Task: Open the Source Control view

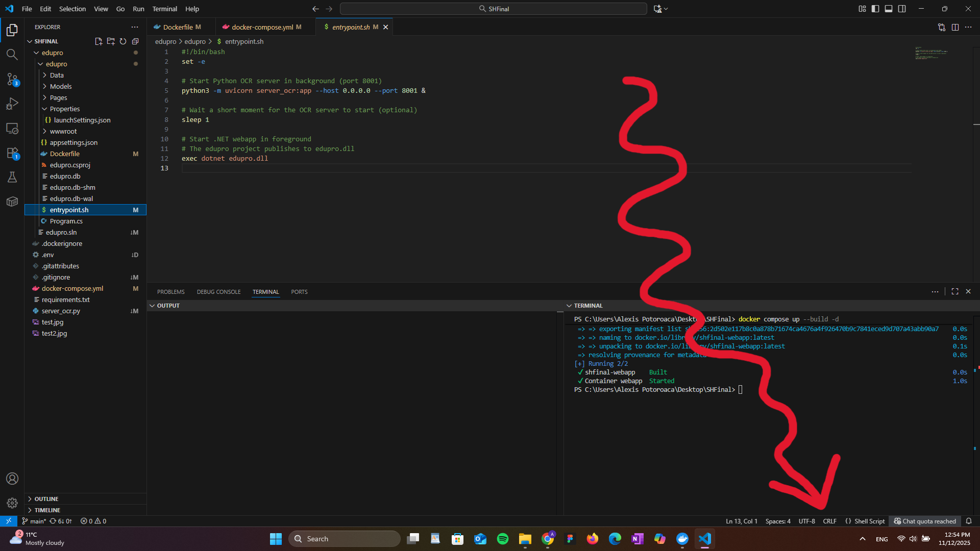Action: (12, 79)
